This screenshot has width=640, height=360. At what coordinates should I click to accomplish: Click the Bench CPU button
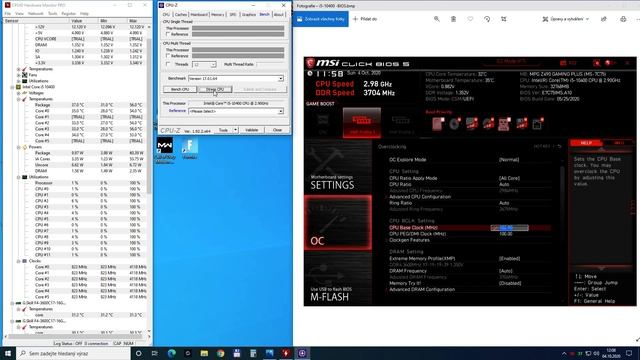coord(180,89)
